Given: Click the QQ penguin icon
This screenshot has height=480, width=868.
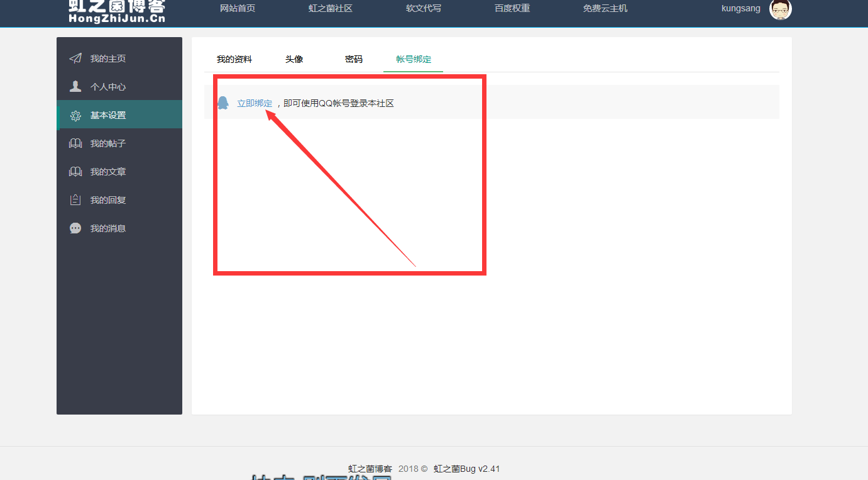Looking at the screenshot, I should pos(222,103).
